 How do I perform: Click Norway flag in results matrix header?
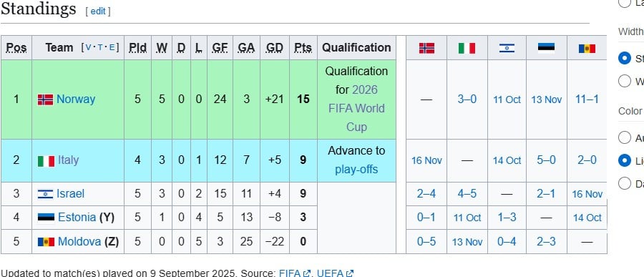(x=426, y=48)
